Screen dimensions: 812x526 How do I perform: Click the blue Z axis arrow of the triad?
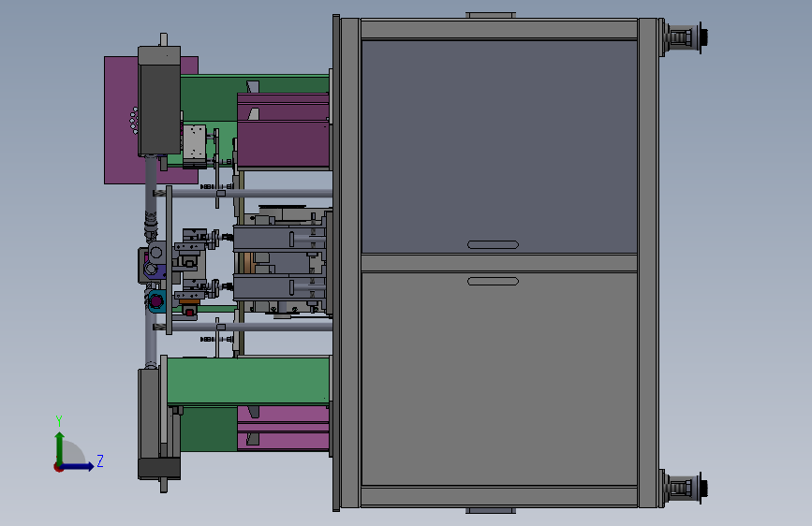click(x=78, y=466)
